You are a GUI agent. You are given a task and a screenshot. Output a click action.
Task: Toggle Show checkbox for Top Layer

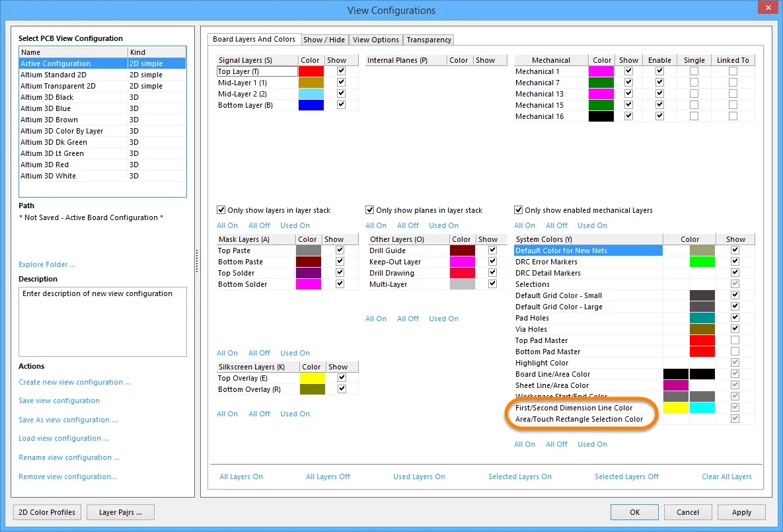pos(341,71)
